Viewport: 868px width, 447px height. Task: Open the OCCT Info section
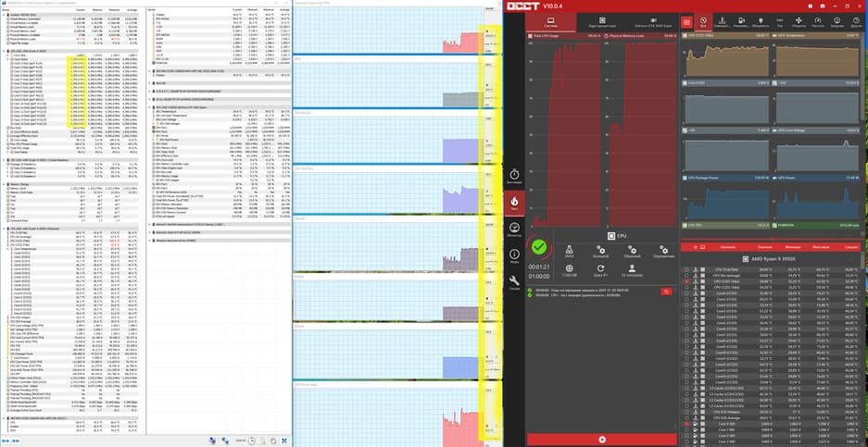pos(514,256)
